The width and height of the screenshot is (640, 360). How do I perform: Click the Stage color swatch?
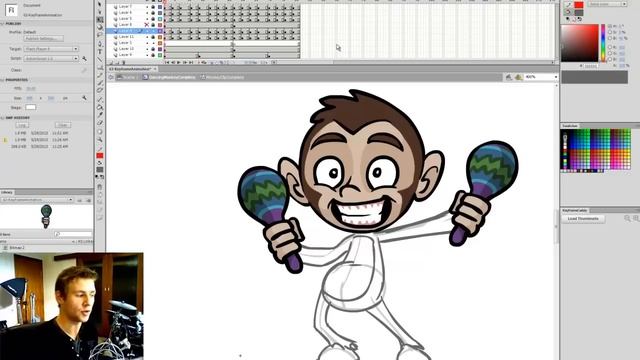(31, 107)
